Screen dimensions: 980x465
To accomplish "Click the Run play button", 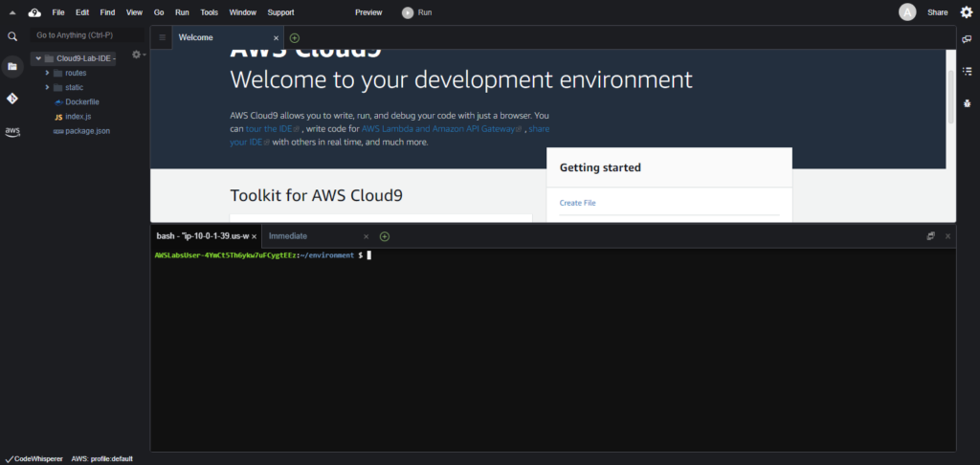I will [x=417, y=12].
